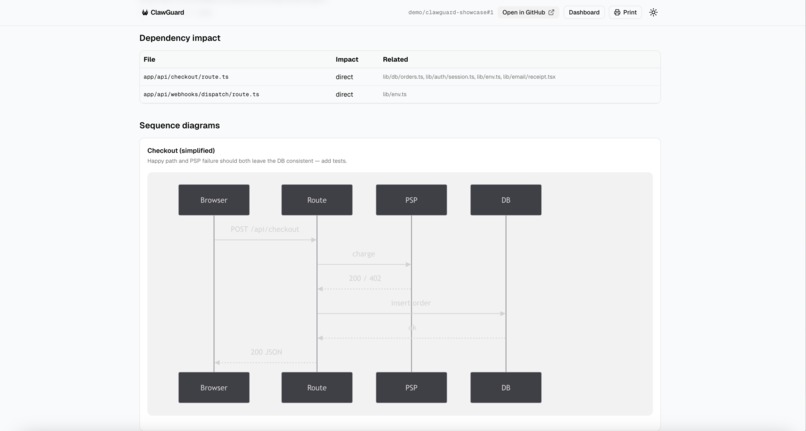The width and height of the screenshot is (806, 431).
Task: Click direct impact in checkout route row
Action: tap(344, 77)
